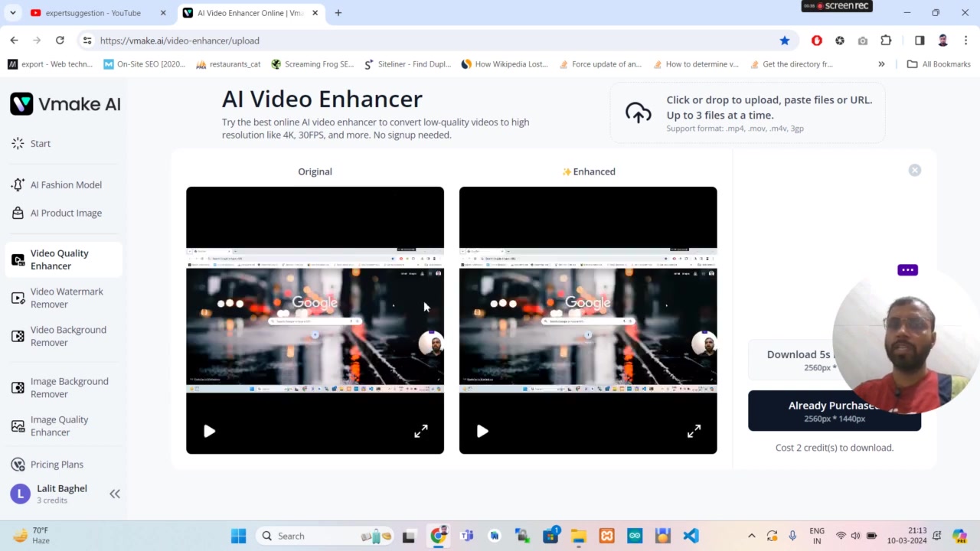
Task: Play the Original video
Action: point(209,431)
